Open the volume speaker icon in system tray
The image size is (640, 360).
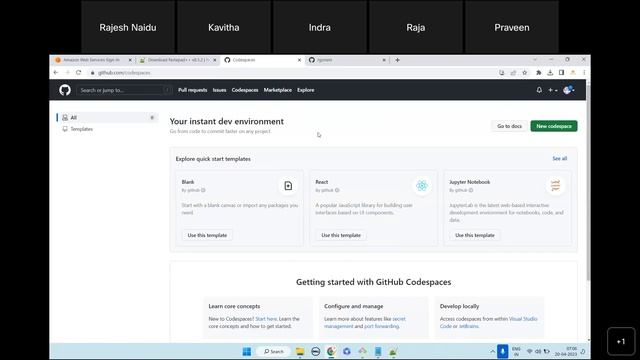tap(538, 351)
